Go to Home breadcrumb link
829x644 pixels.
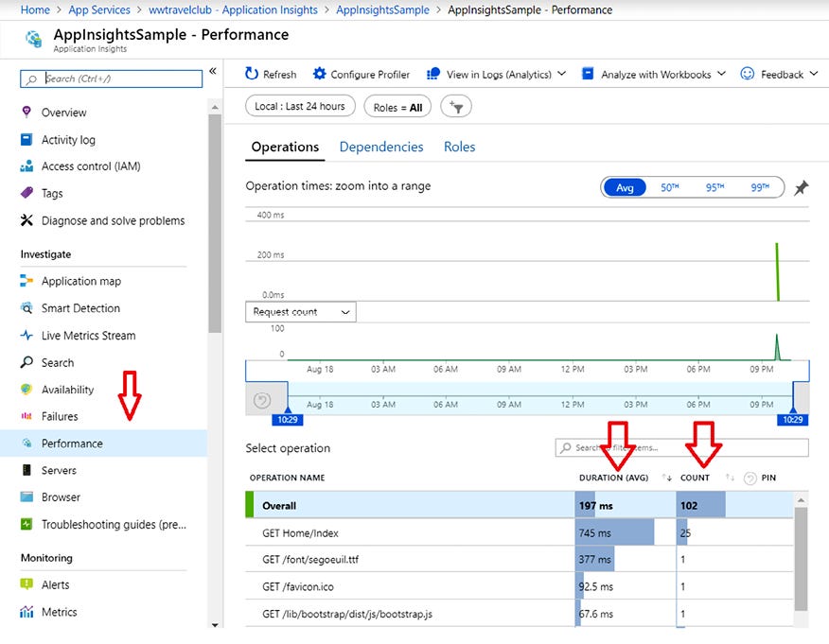35,10
